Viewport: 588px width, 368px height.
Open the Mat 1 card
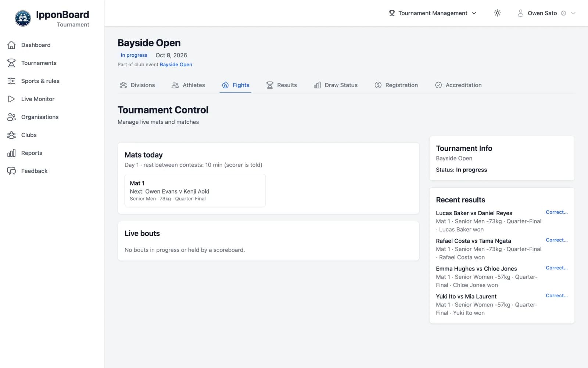pyautogui.click(x=195, y=191)
